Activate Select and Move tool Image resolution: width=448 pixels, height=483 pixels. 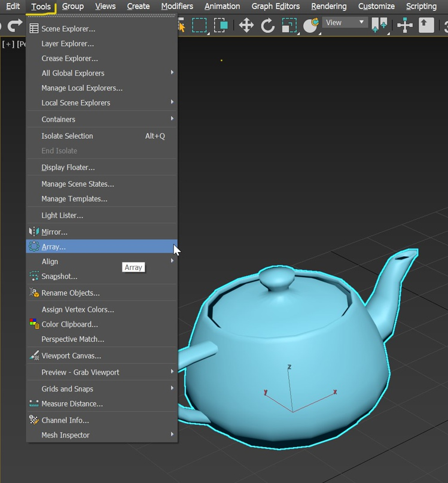246,25
